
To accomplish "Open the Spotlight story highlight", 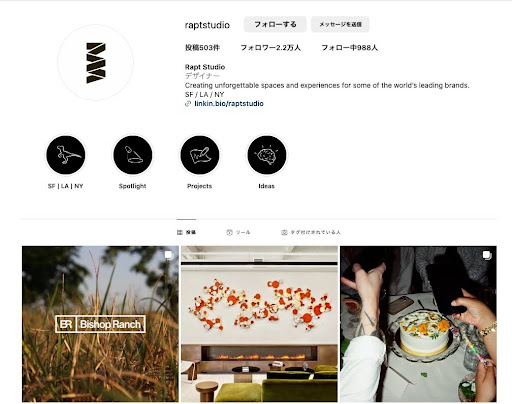I will [x=133, y=155].
